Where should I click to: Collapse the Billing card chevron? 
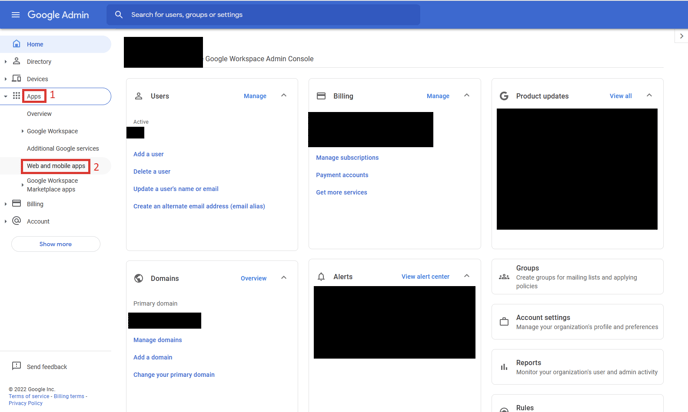[x=467, y=96]
